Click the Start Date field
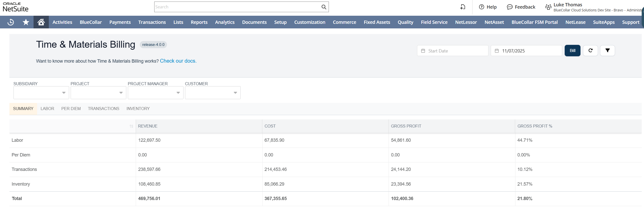 (x=453, y=51)
